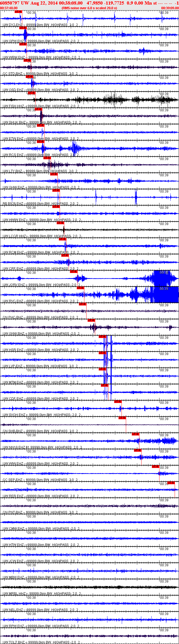179x644 pixels.
Task: Click the large arrival spike on GPW trace
Action: [25, 35]
